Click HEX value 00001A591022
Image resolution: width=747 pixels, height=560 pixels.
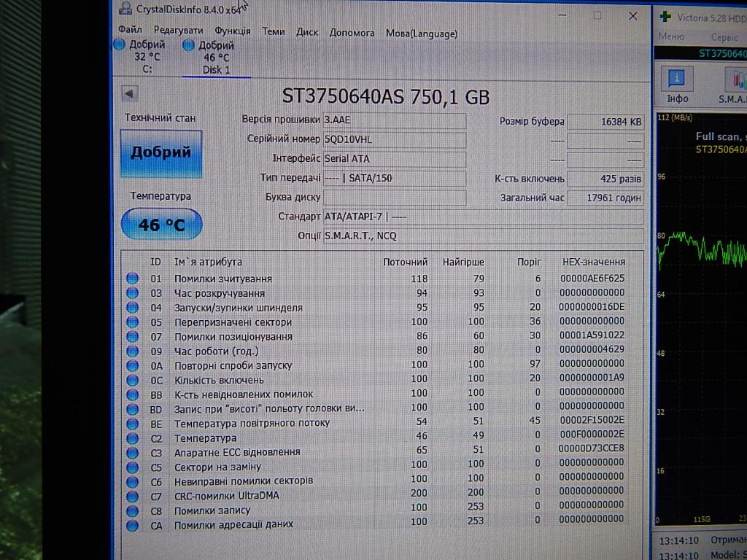(x=592, y=335)
